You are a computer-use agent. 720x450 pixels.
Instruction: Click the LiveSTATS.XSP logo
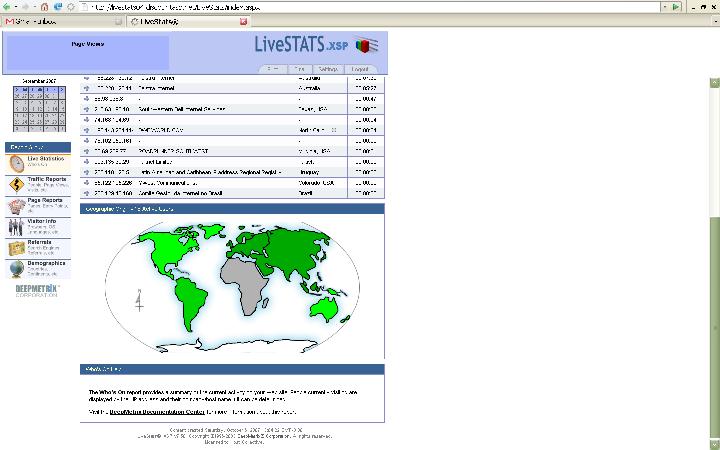coord(316,45)
